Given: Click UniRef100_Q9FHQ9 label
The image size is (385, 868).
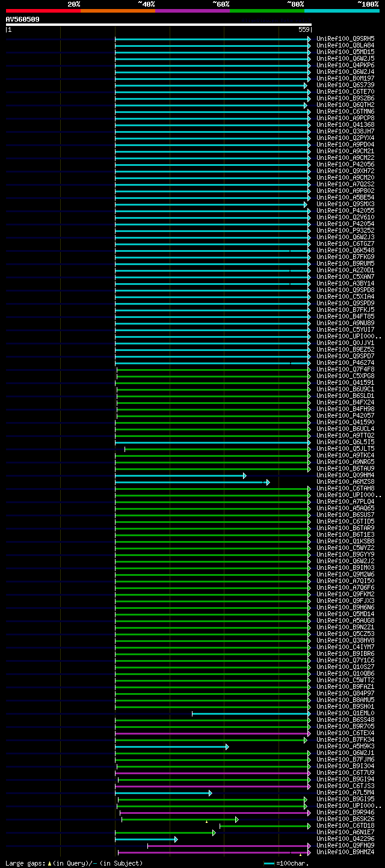Looking at the screenshot, I should (x=345, y=845).
